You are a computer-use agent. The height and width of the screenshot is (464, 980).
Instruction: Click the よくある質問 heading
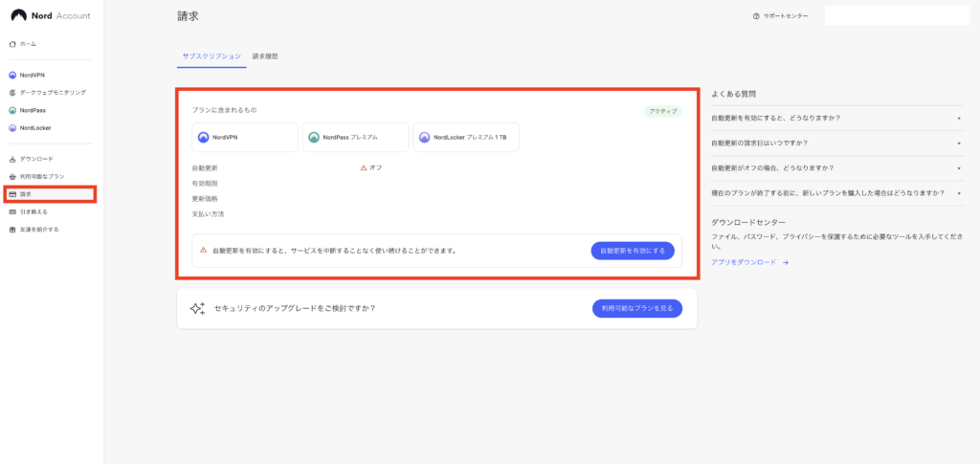coord(734,95)
